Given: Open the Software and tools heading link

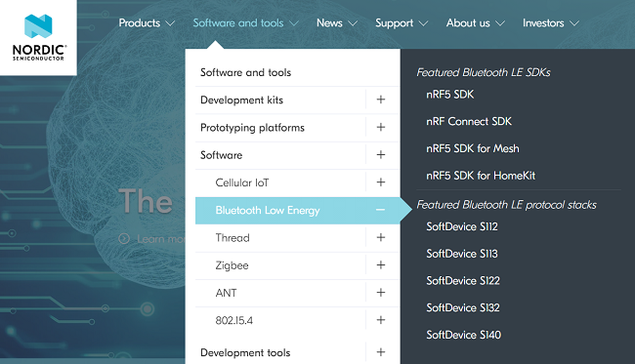Looking at the screenshot, I should tap(245, 72).
